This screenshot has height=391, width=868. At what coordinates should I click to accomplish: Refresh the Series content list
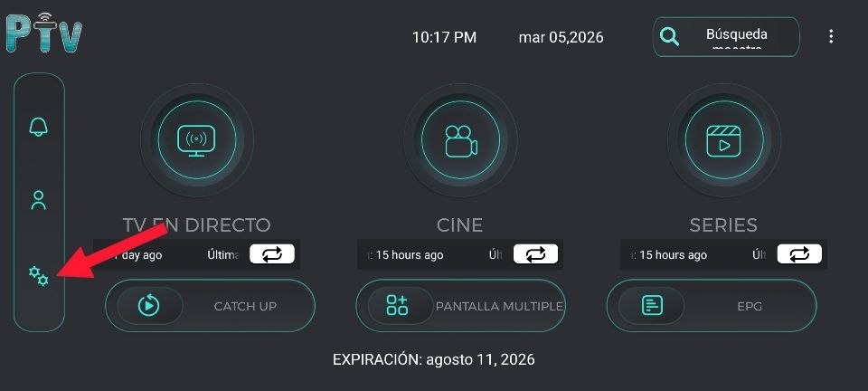click(799, 254)
